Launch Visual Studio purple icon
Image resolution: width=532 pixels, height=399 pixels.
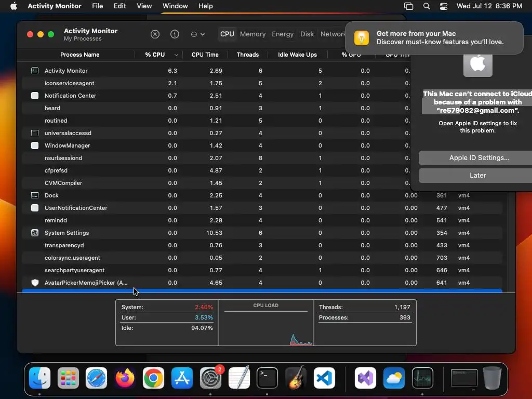tap(365, 378)
